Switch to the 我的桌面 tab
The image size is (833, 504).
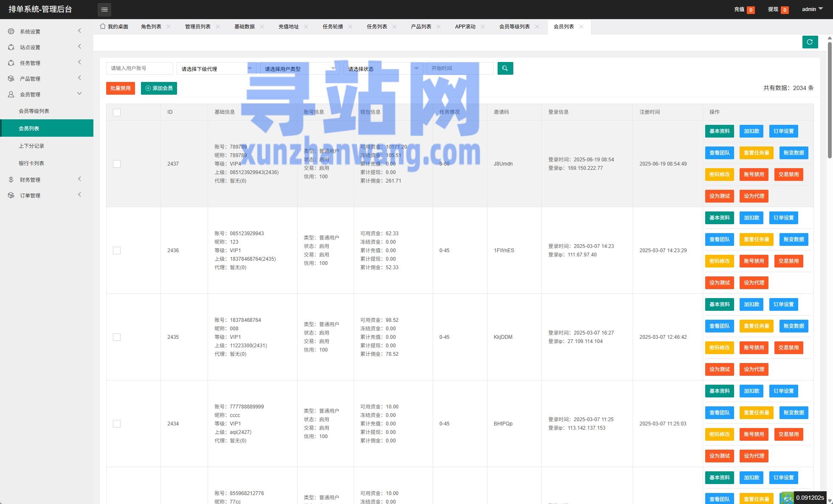click(114, 26)
